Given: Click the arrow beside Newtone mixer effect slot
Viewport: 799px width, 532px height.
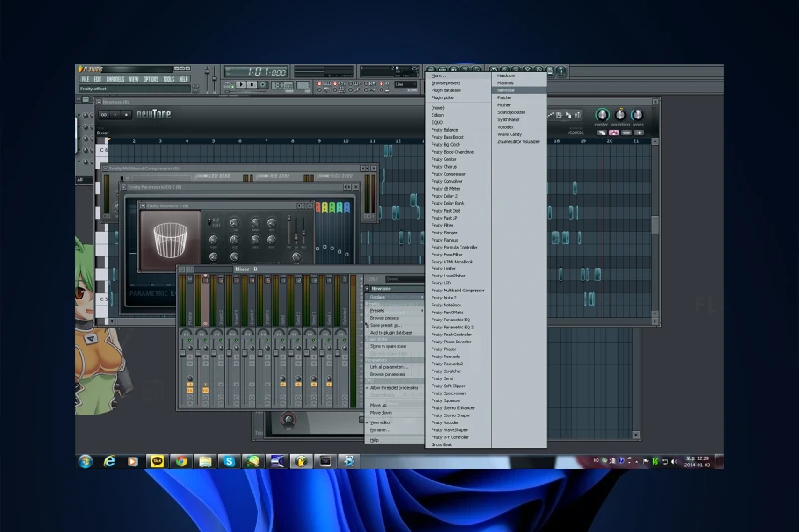Looking at the screenshot, I should click(x=367, y=289).
